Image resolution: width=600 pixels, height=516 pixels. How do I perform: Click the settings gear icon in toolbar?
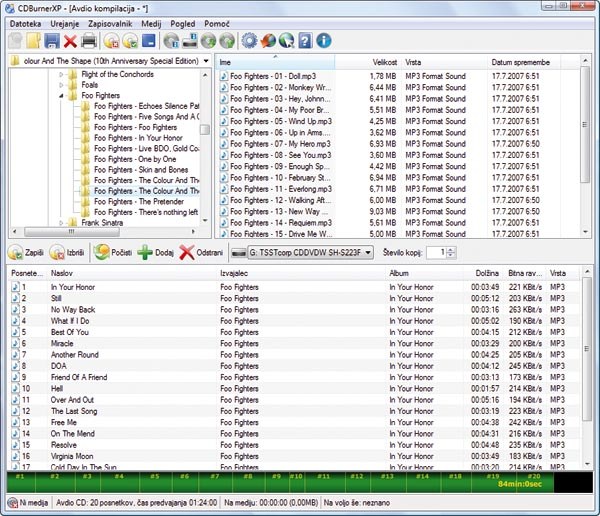(x=250, y=41)
